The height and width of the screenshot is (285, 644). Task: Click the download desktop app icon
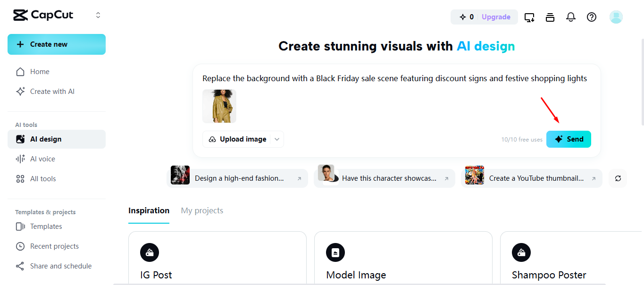529,17
